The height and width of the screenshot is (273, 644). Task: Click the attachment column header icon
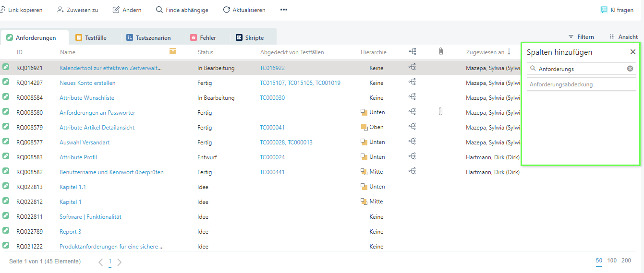pos(440,51)
